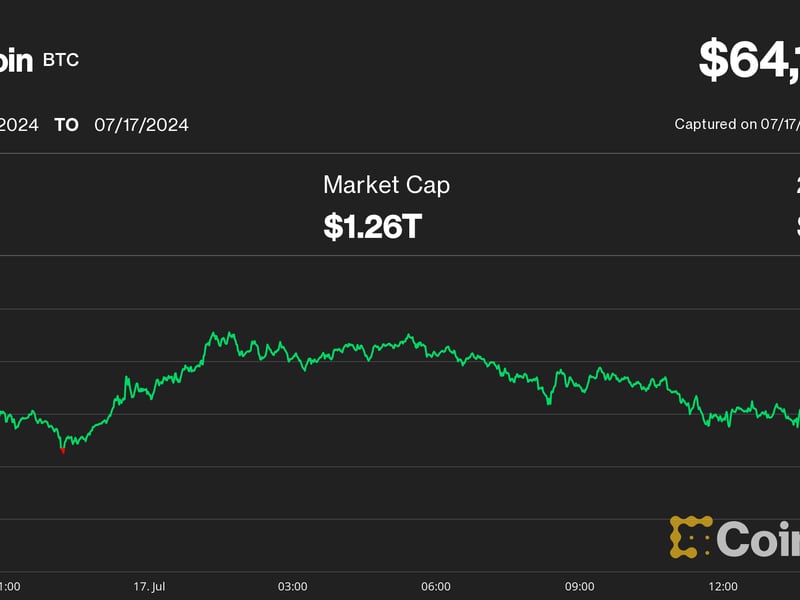Click the end date 07/17/2024
Screen dimensions: 800x600
141,125
